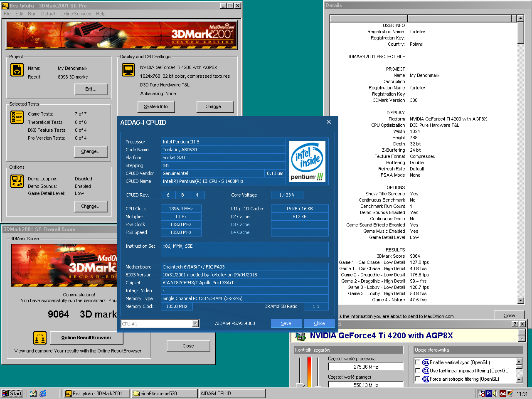
Task: Click the Options section icon in 3DMark
Action: [17, 181]
